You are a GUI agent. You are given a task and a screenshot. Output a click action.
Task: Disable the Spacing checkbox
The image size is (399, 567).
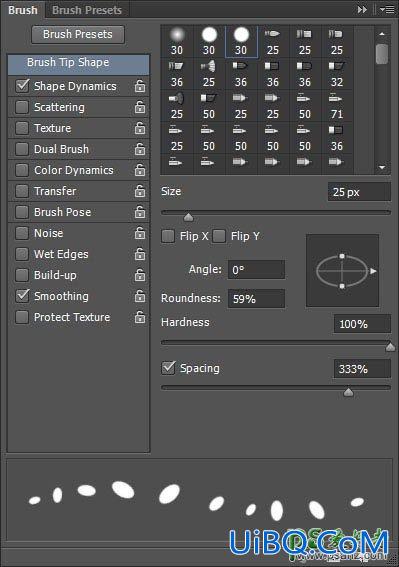(168, 368)
